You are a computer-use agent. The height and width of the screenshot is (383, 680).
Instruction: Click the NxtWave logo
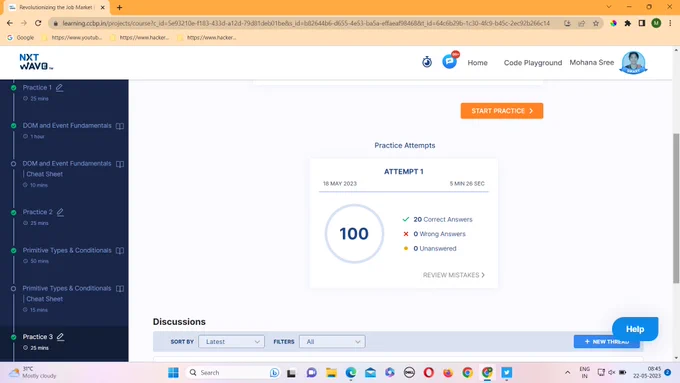(x=36, y=62)
